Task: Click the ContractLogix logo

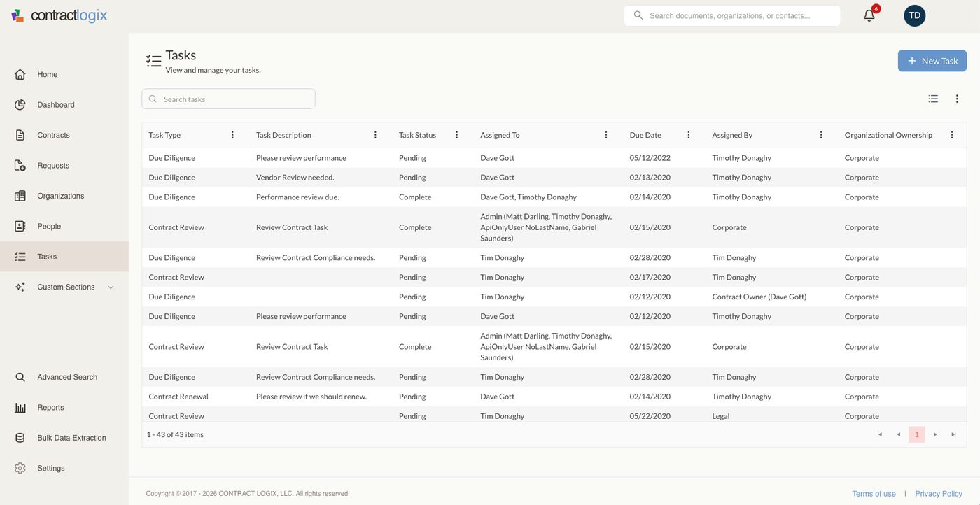Action: tap(59, 15)
